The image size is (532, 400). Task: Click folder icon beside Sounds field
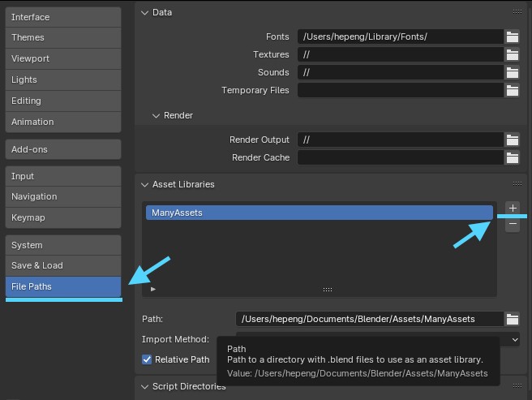(512, 72)
